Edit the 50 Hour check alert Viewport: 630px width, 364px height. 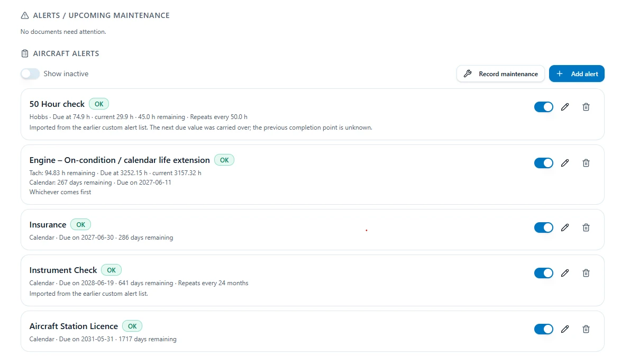[565, 107]
